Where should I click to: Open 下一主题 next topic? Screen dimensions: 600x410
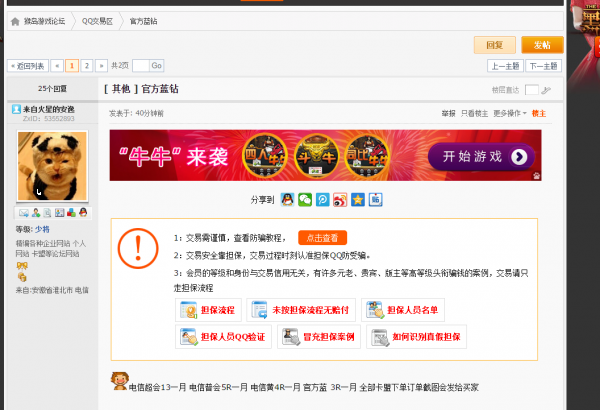click(543, 66)
